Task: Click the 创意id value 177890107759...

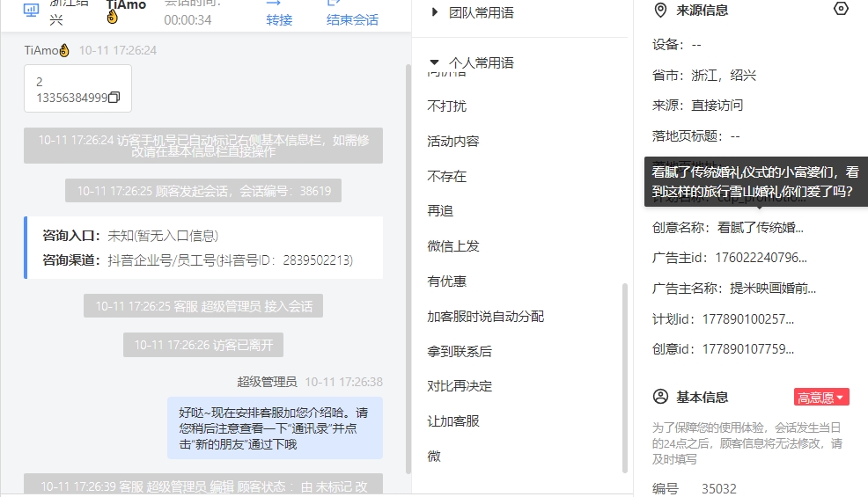Action: [748, 349]
